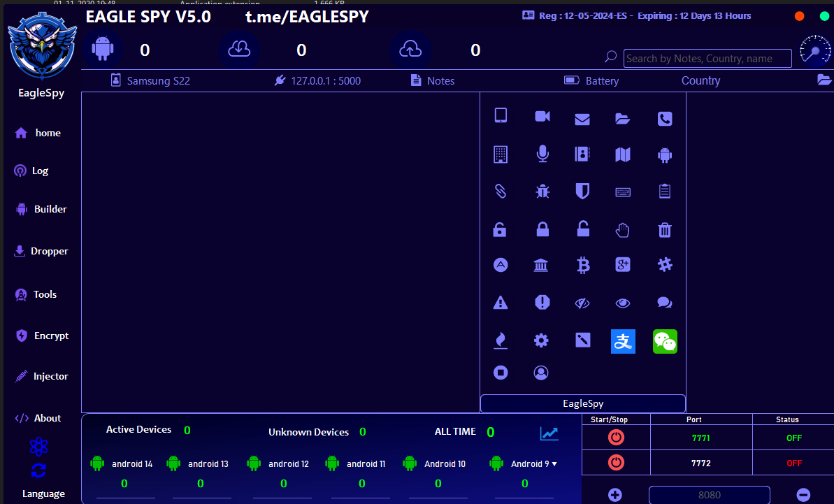
Task: Click the circled letter A icon
Action: 501,265
